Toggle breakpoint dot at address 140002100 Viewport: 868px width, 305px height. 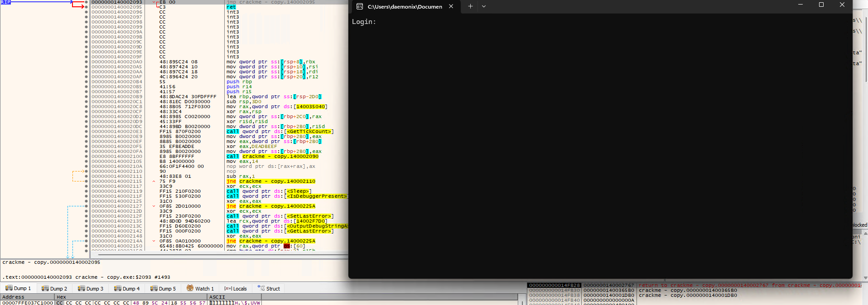87,157
